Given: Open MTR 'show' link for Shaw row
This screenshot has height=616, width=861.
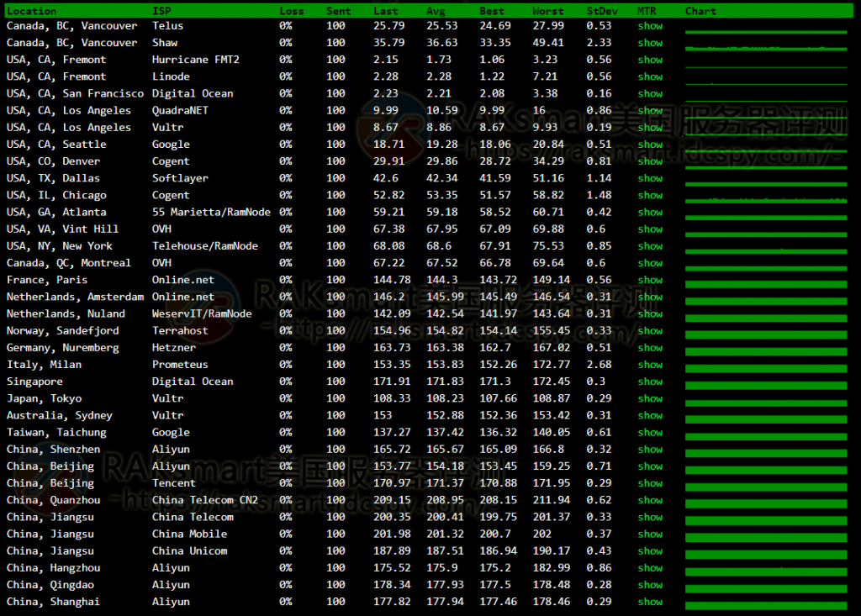Looking at the screenshot, I should point(650,43).
